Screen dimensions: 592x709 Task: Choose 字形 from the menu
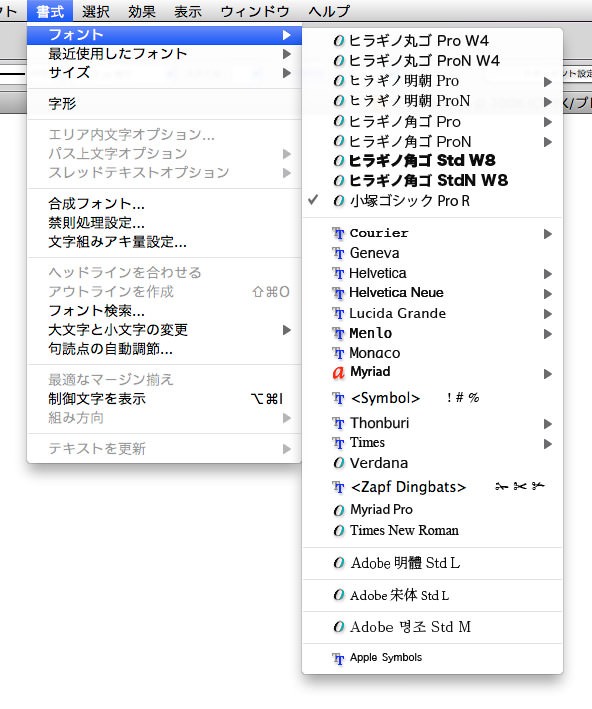[164, 104]
